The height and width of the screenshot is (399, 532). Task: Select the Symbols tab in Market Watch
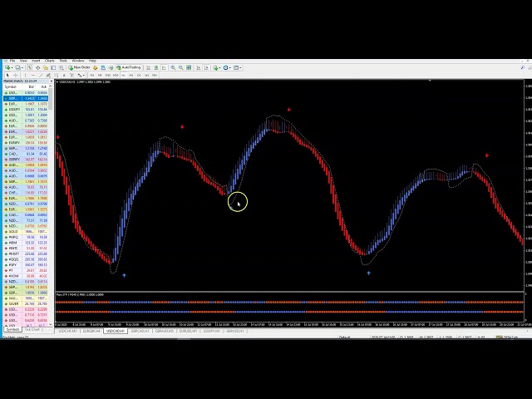pyautogui.click(x=12, y=329)
